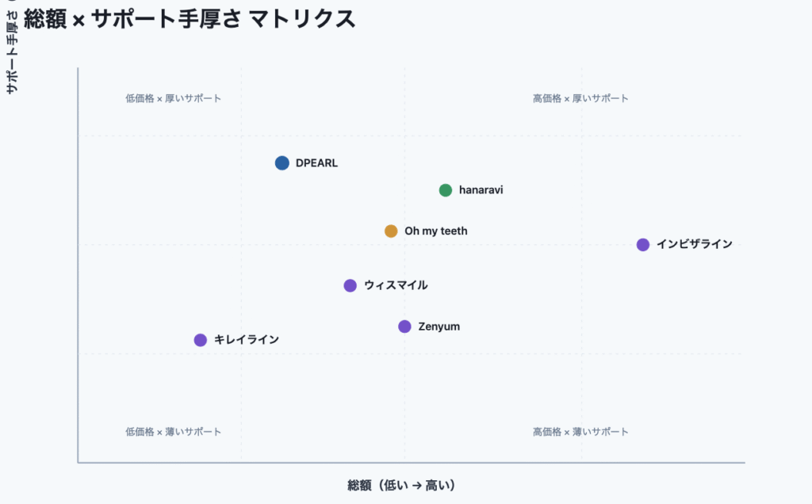Click the DPEARL text label
Image resolution: width=812 pixels, height=504 pixels.
tap(316, 163)
